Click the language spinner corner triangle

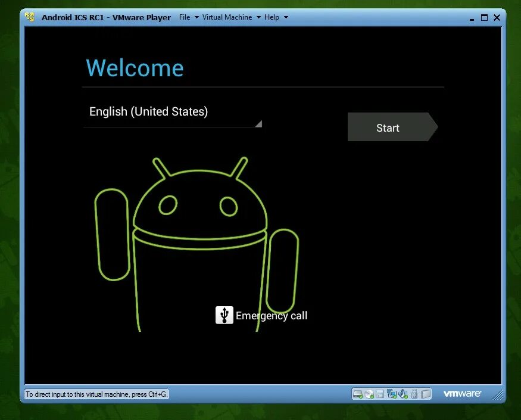click(x=258, y=124)
